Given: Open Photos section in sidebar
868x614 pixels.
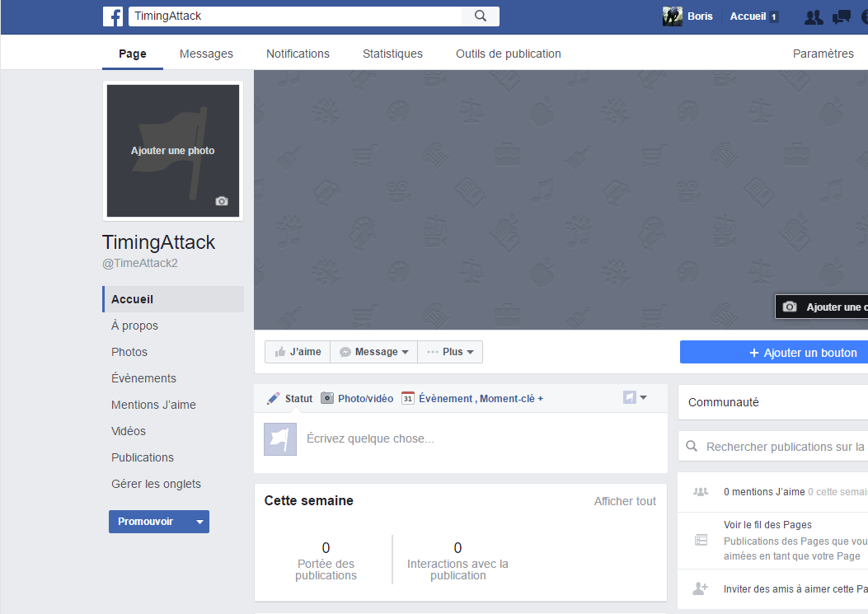Looking at the screenshot, I should tap(129, 352).
